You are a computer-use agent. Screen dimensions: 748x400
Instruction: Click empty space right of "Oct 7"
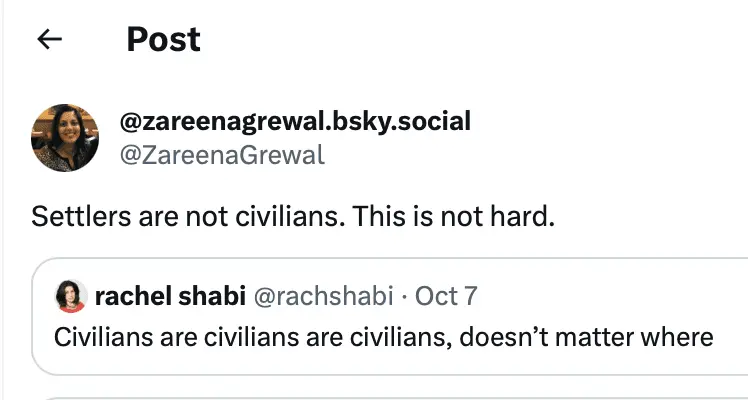[600, 296]
